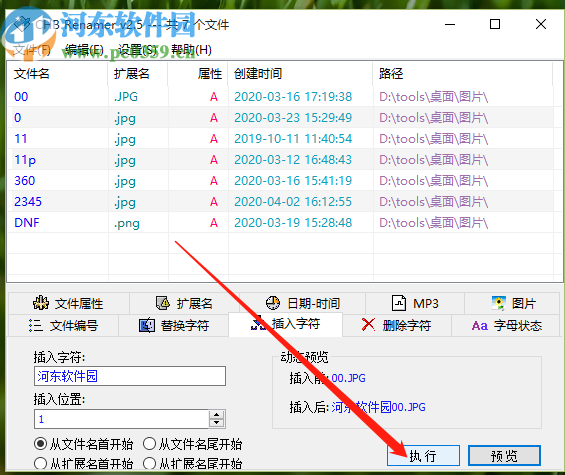Sort by 文件名 column header

(57, 74)
